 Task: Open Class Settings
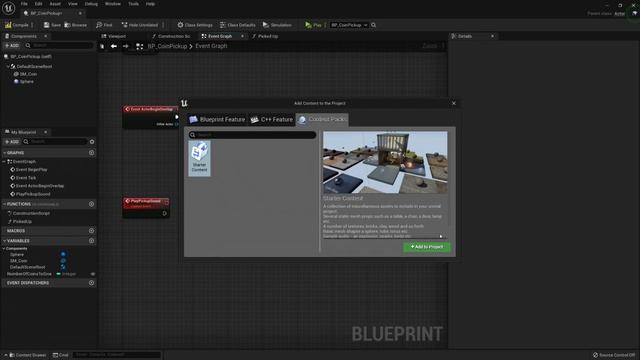195,25
